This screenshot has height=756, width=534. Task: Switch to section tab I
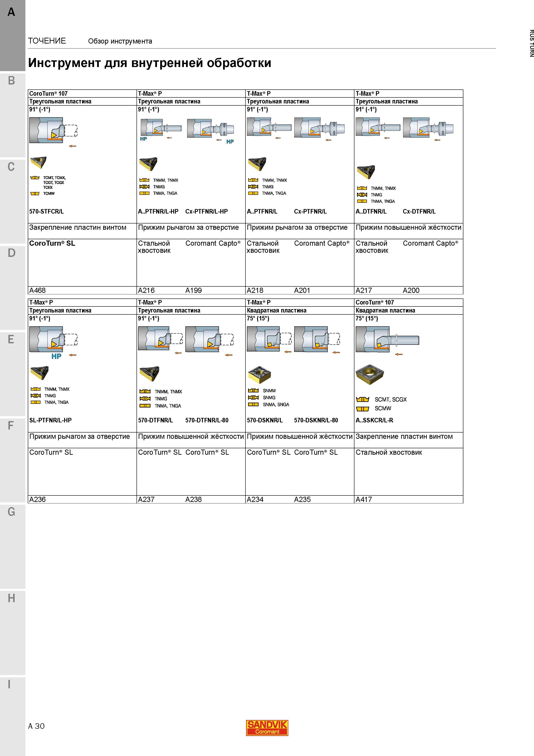point(12,717)
